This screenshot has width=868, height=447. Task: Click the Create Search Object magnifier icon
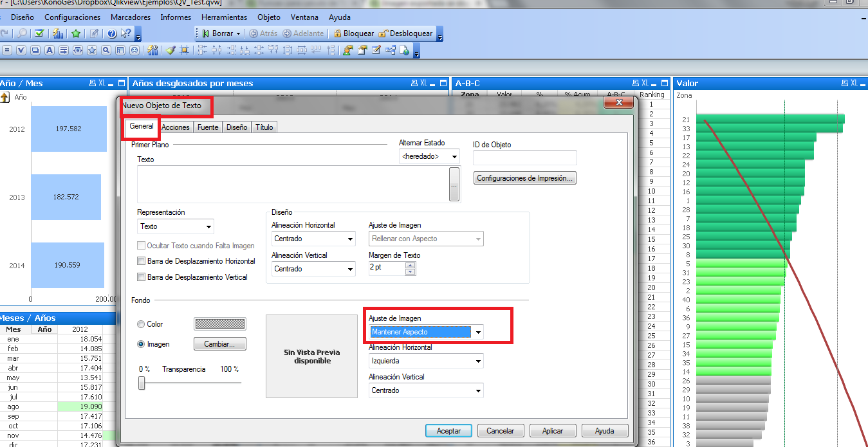click(106, 50)
